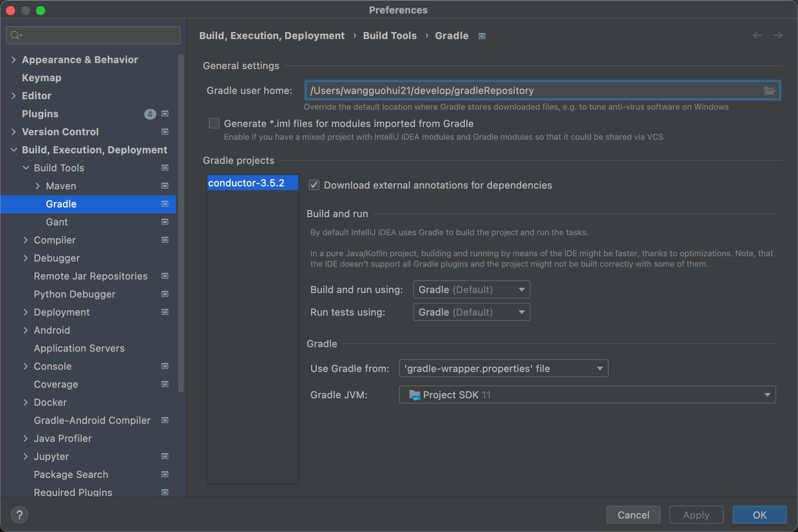798x532 pixels.
Task: Open the Run tests using dropdown
Action: [x=472, y=312]
